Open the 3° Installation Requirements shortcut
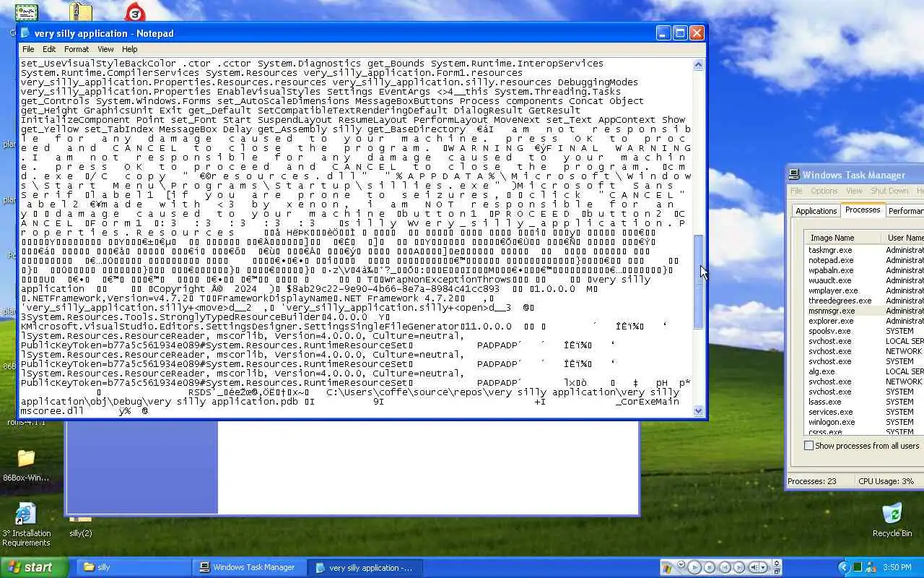The height and width of the screenshot is (578, 924). pos(26,525)
